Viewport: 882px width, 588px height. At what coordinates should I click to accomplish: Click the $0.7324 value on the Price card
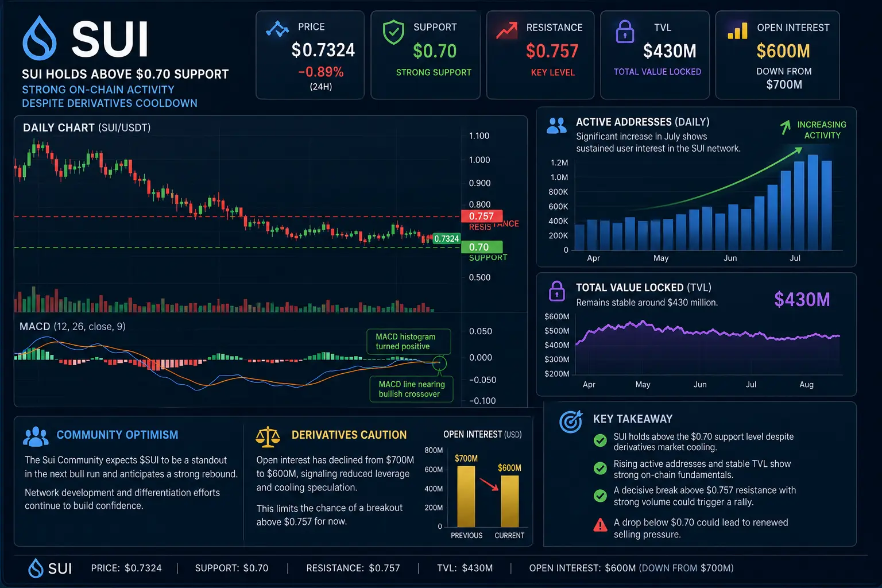(323, 50)
